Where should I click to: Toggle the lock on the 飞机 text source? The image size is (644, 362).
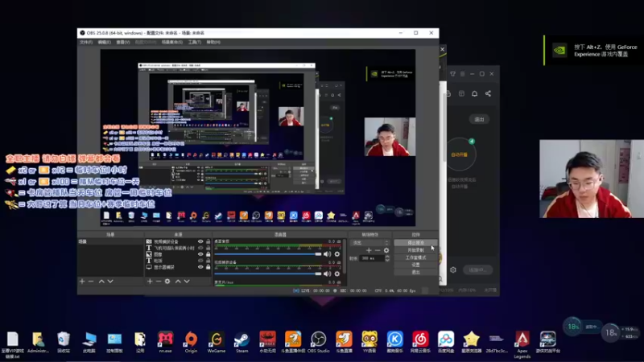(208, 248)
